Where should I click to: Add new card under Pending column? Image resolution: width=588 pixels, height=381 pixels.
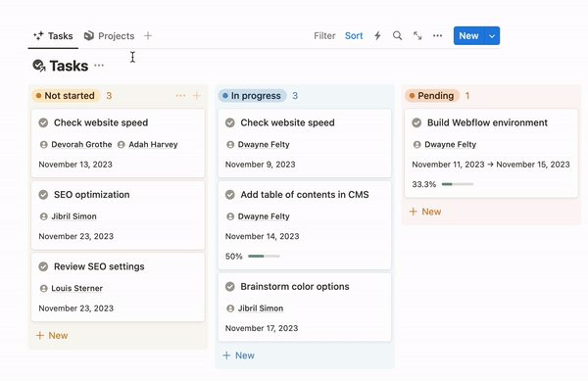click(425, 212)
